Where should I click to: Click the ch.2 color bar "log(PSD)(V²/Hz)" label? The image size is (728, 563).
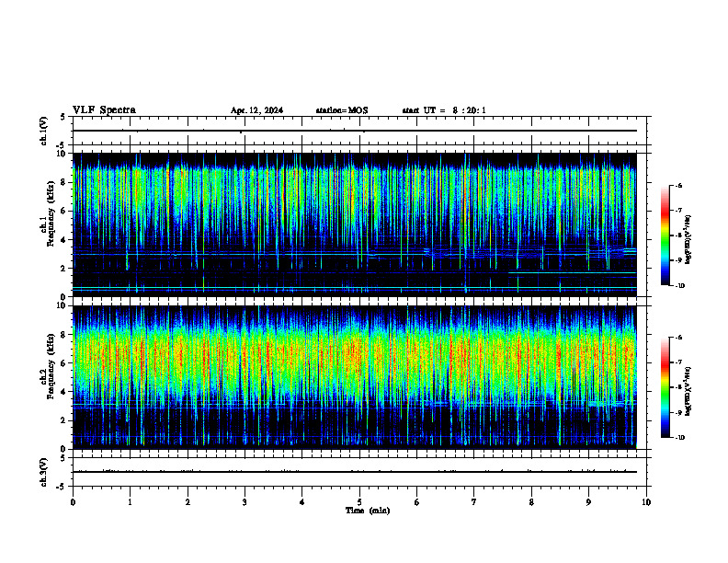tap(688, 391)
